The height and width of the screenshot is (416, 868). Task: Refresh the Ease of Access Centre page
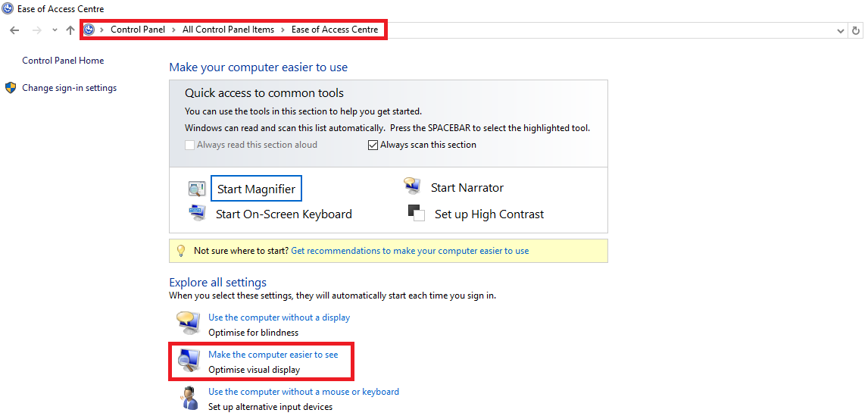[x=856, y=30]
